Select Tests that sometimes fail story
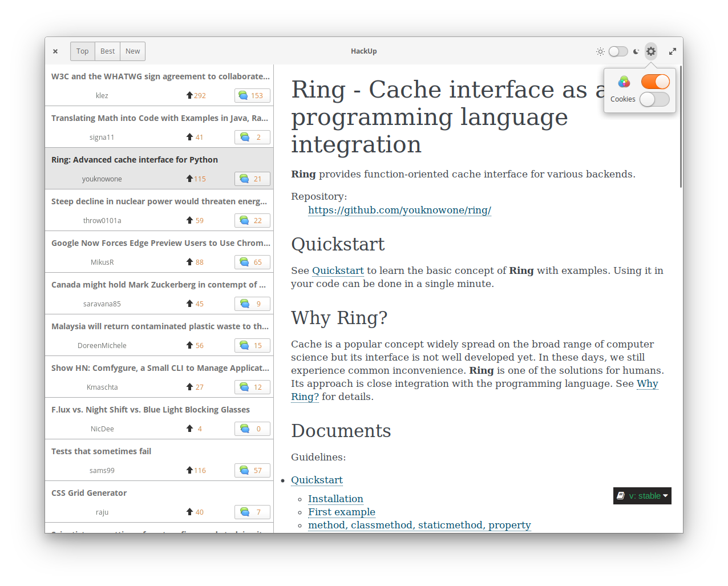 159,460
